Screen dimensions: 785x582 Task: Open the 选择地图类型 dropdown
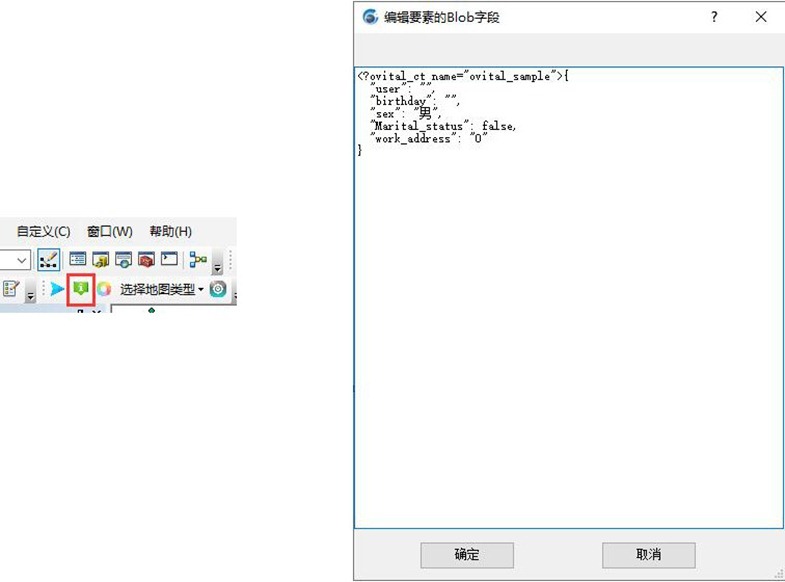(x=161, y=289)
